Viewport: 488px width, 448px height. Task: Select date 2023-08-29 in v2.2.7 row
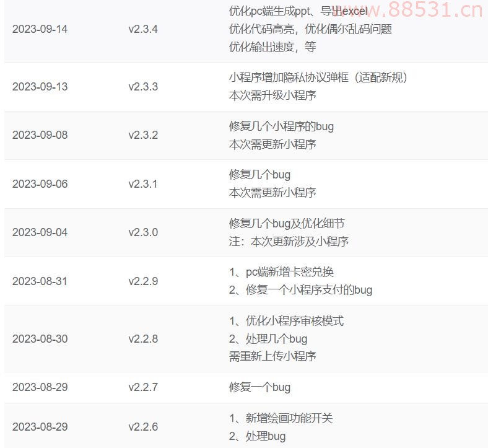click(x=40, y=387)
